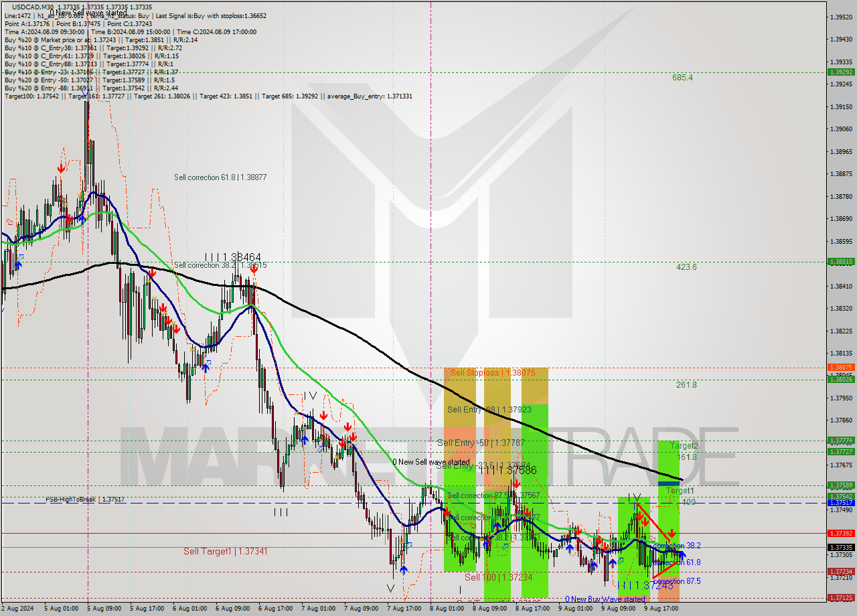The height and width of the screenshot is (616, 857).
Task: Click the blue 1.37517 price tag
Action: point(840,503)
